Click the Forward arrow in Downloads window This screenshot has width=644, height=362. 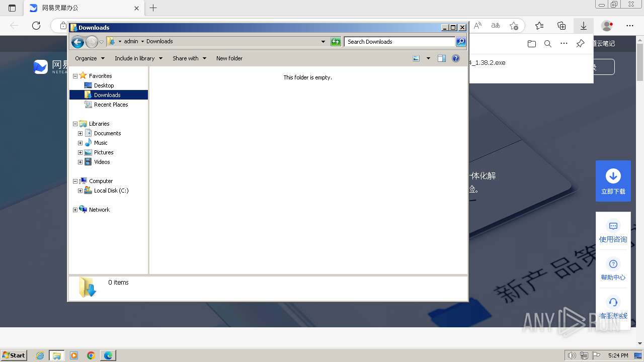pyautogui.click(x=92, y=42)
